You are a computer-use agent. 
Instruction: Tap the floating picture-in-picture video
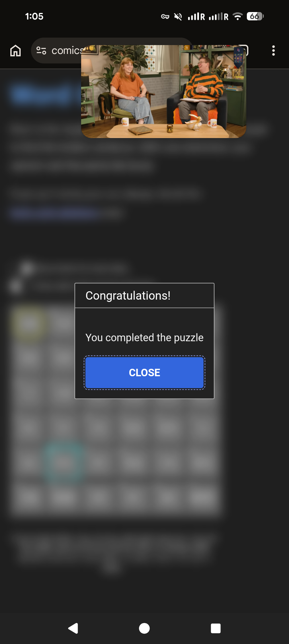[164, 91]
